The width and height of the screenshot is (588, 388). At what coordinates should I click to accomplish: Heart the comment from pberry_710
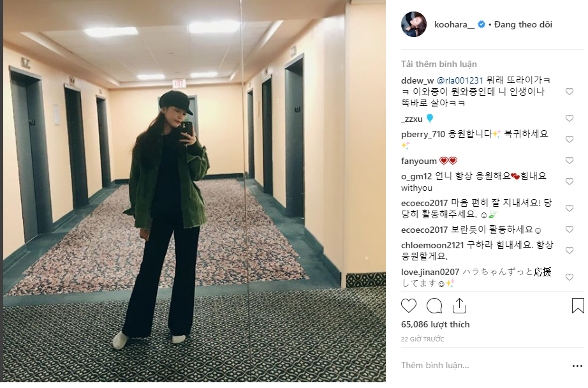[x=570, y=140]
